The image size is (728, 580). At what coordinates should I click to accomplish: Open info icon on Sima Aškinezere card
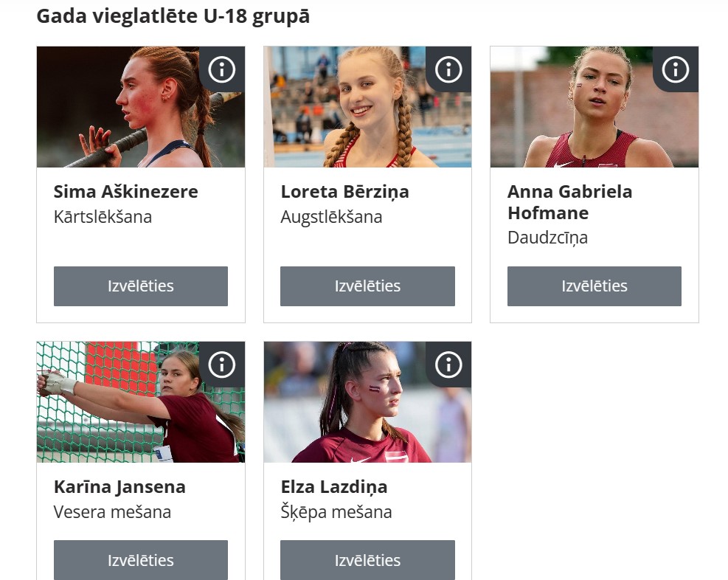point(221,69)
